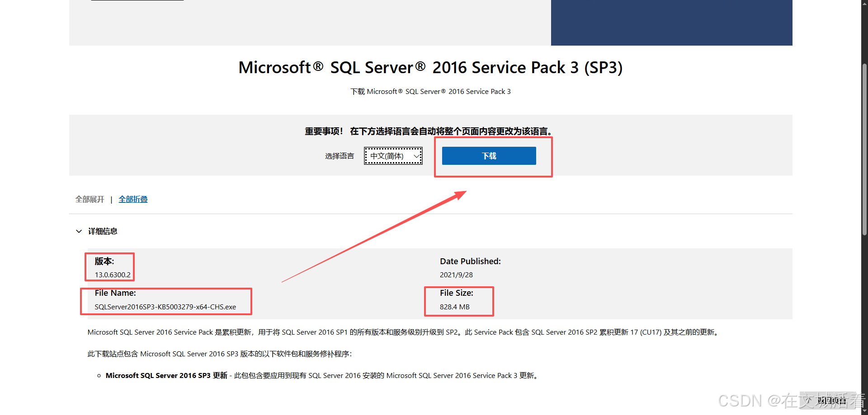The height and width of the screenshot is (415, 868).
Task: Click the version value 13.0.6300.2
Action: pyautogui.click(x=113, y=275)
